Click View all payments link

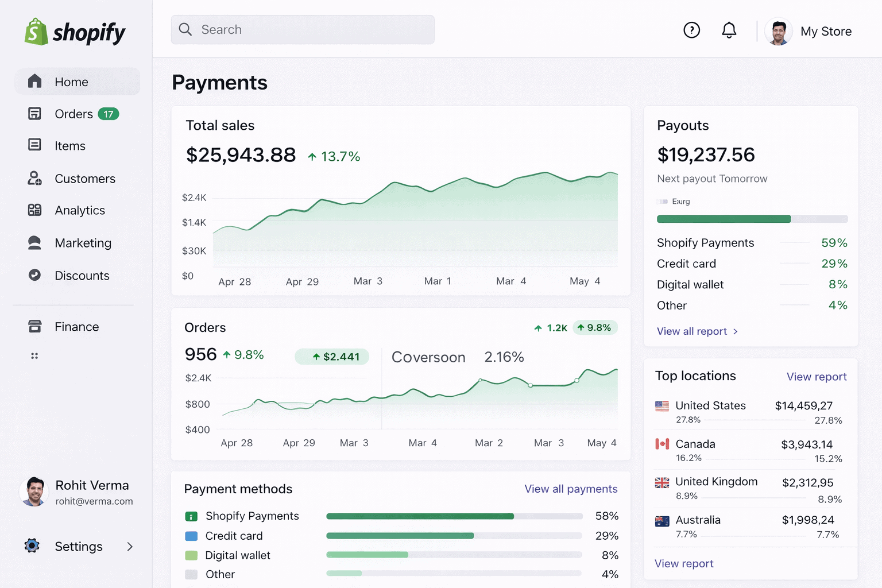571,489
